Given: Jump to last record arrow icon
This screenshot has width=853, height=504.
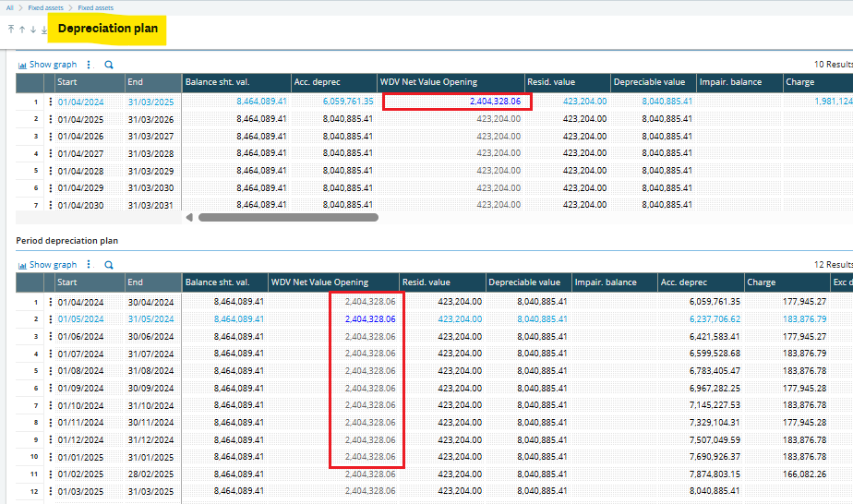Looking at the screenshot, I should 43,30.
